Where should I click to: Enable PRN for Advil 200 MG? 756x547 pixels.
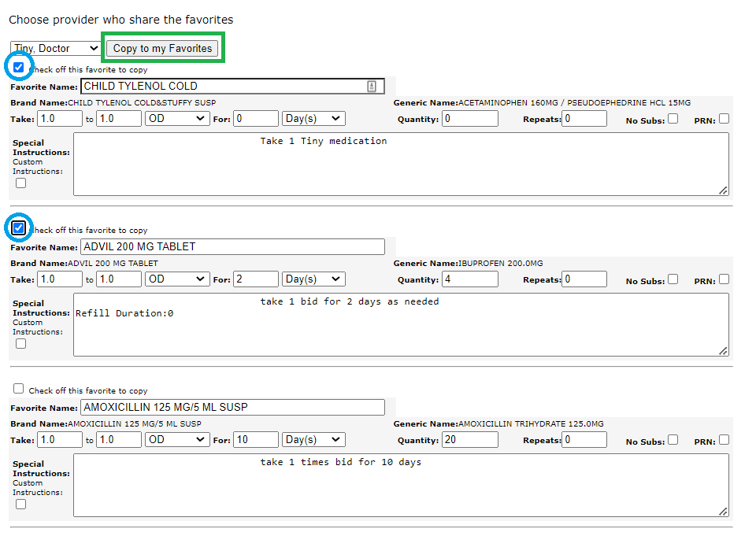724,279
